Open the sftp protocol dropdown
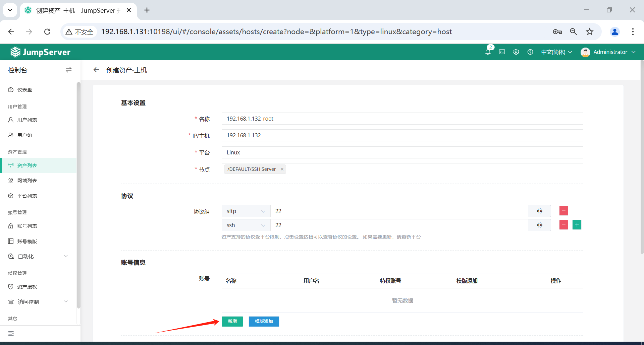Screen dimensions: 644x345 246,211
